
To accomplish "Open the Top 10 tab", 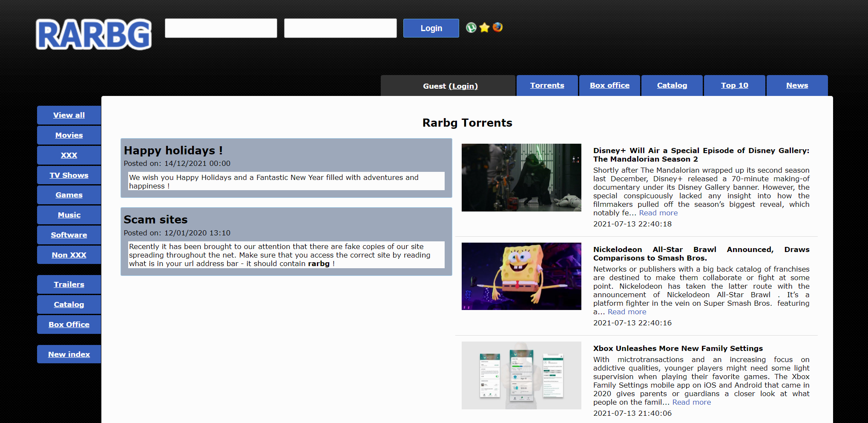I will (734, 85).
